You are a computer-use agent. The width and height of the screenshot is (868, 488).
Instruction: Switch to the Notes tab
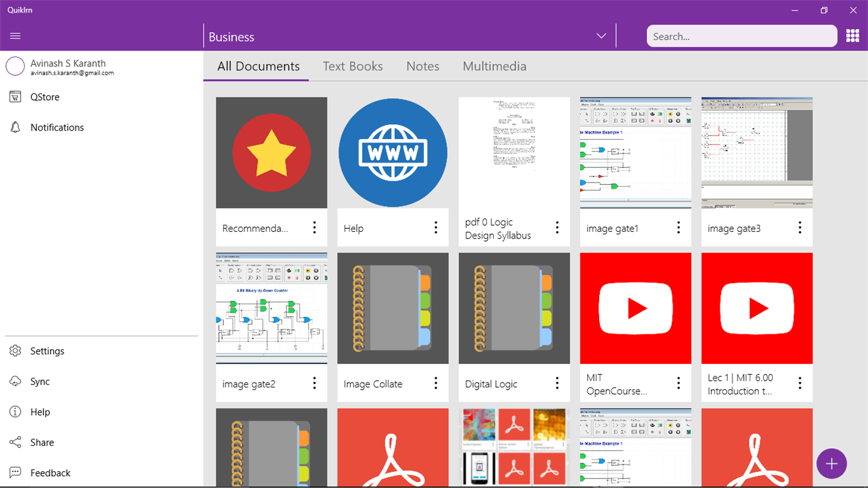(423, 66)
